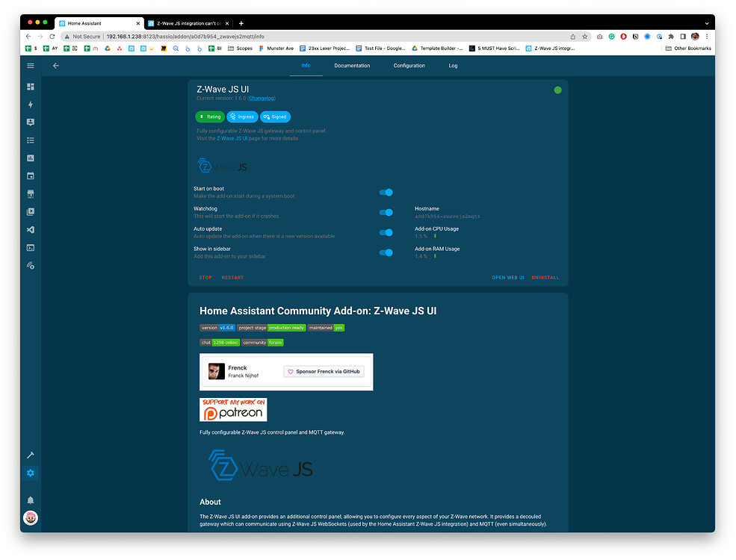736x560 pixels.
Task: Toggle the Watchdog switch off
Action: point(386,212)
